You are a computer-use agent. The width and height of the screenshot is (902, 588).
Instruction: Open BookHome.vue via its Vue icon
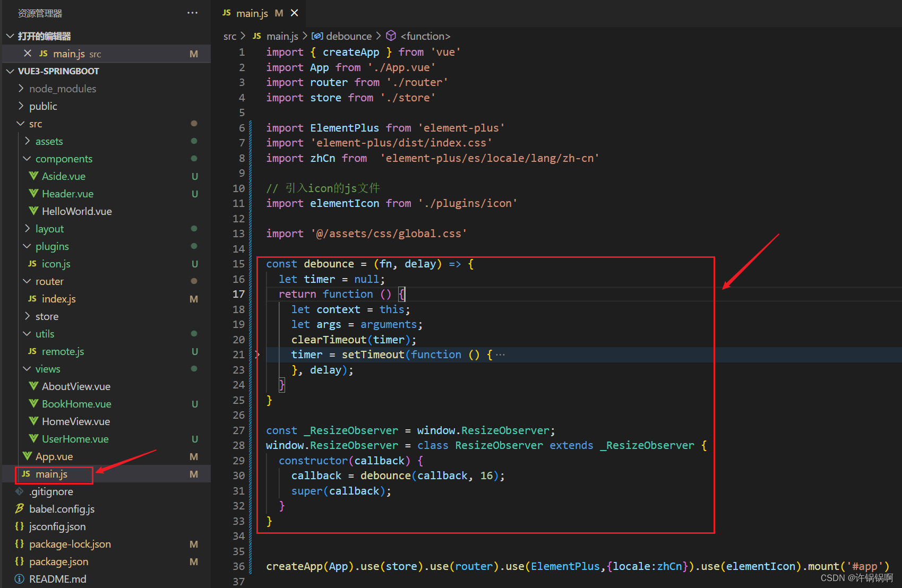click(x=34, y=404)
